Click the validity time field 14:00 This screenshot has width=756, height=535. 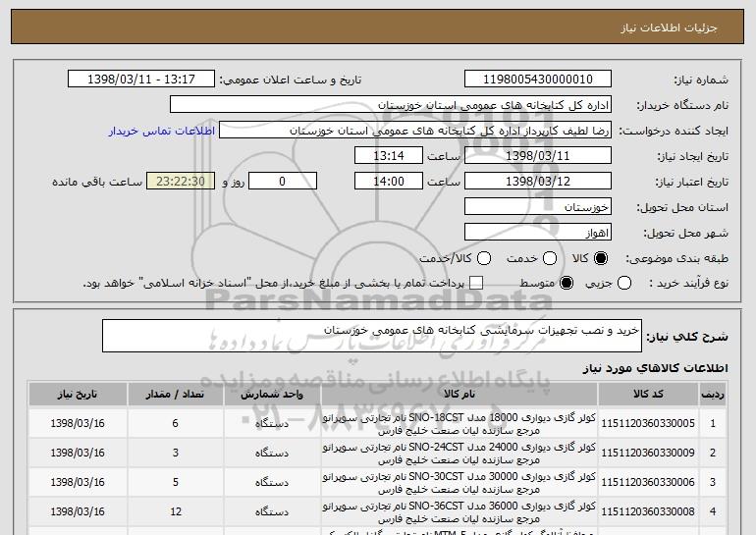389,182
